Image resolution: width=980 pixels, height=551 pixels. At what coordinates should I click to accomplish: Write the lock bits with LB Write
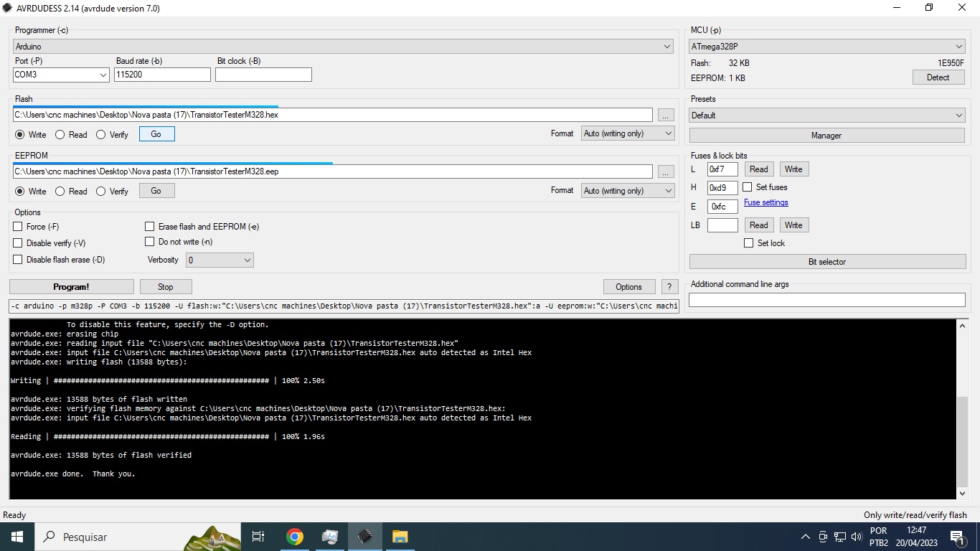(793, 225)
